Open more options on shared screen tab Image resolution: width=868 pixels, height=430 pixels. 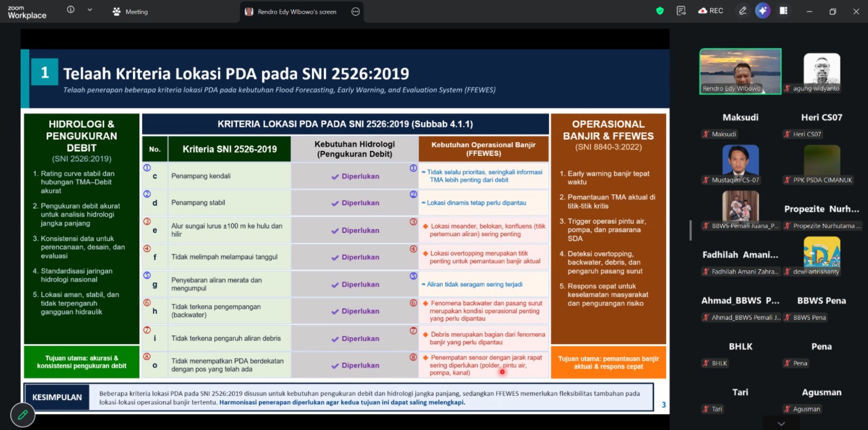355,11
